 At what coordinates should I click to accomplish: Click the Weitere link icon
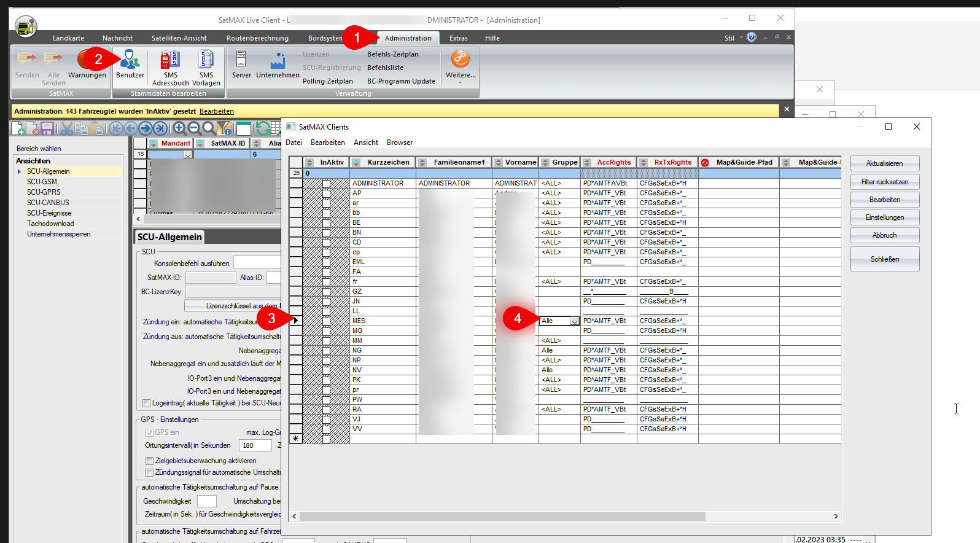pos(461,59)
